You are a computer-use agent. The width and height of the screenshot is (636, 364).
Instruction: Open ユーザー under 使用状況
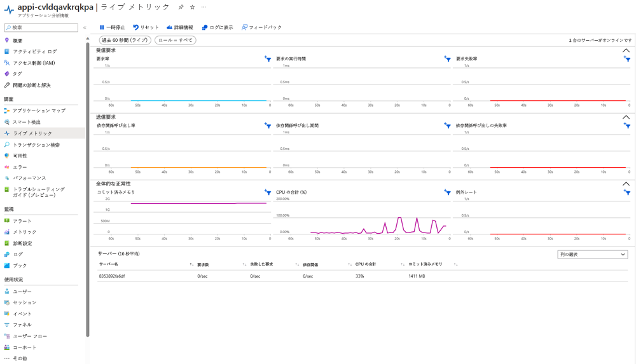click(22, 292)
